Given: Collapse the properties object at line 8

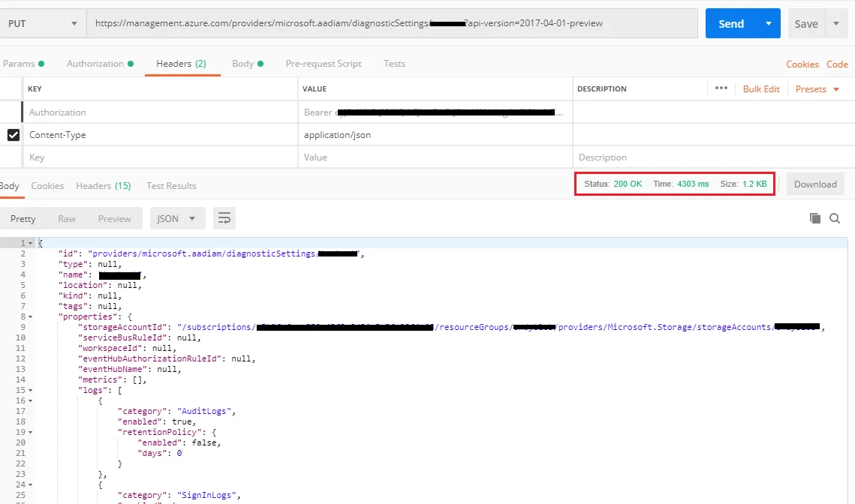Looking at the screenshot, I should pyautogui.click(x=31, y=316).
